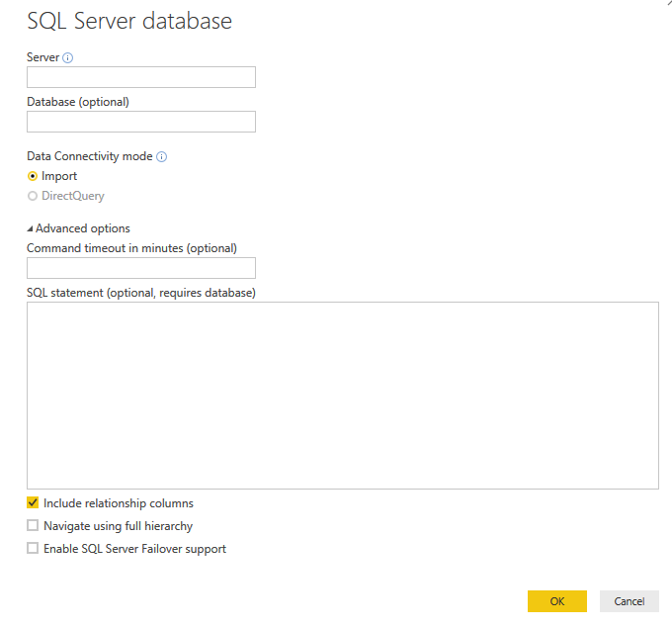
Task: Click the Data Connectivity mode info icon
Action: [161, 157]
